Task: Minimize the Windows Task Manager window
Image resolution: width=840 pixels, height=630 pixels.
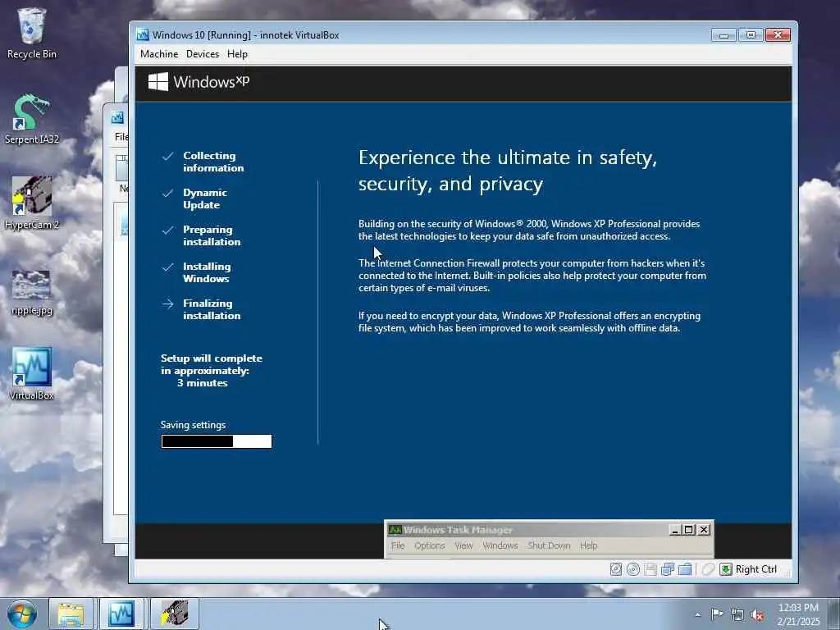Action: (676, 530)
